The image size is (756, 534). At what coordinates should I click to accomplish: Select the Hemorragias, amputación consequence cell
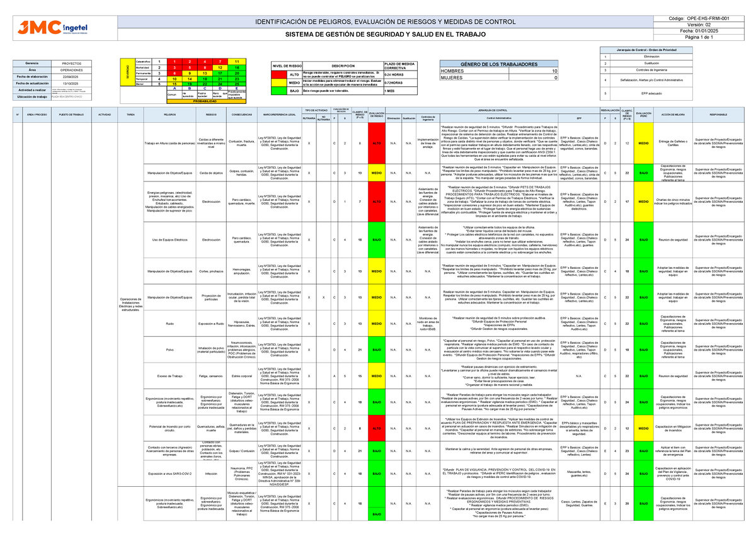(241, 271)
